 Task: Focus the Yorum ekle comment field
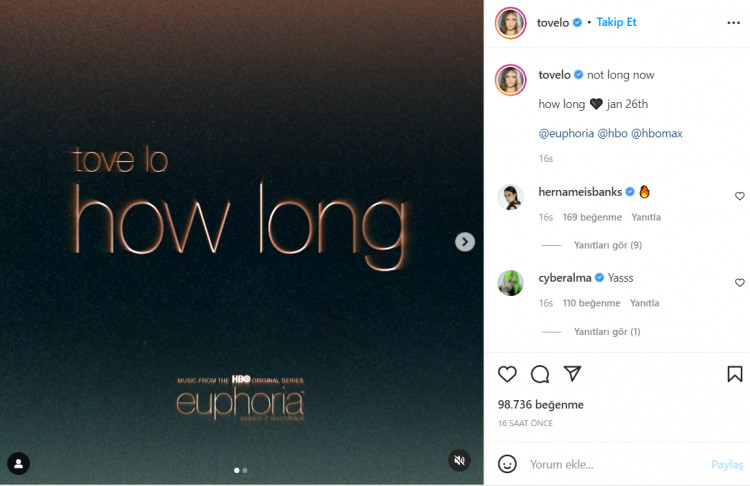point(617,464)
